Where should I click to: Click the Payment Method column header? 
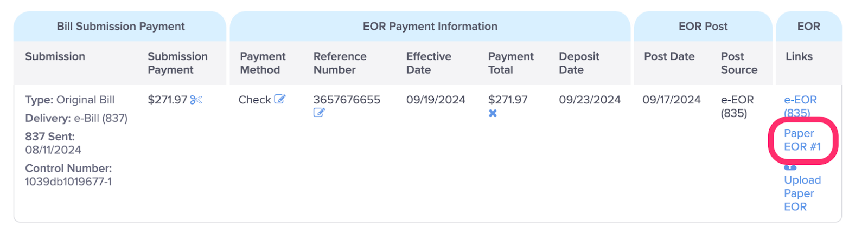(263, 63)
